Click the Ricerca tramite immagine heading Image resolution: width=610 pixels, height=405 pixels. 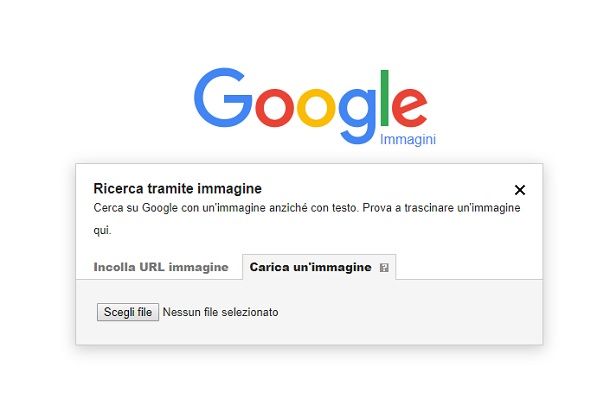(x=177, y=189)
